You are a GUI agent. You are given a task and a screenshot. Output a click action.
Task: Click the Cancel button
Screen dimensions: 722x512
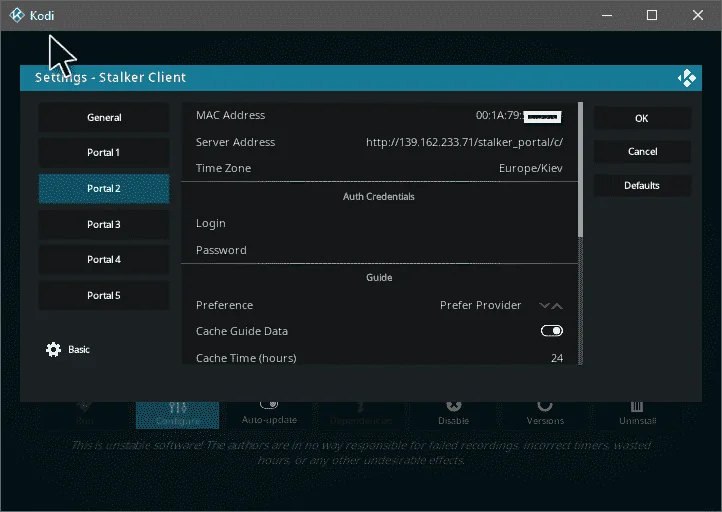[642, 151]
